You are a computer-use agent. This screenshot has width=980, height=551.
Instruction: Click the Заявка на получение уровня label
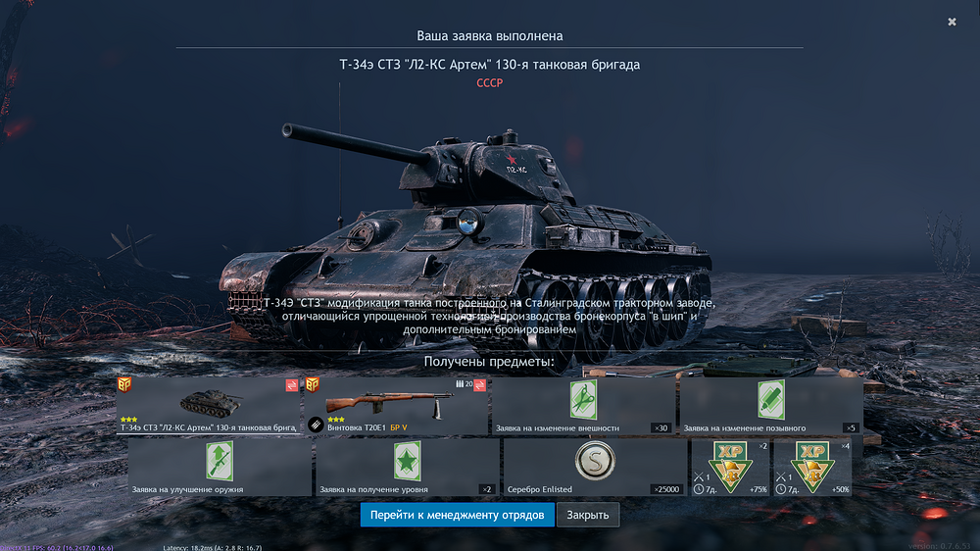[x=373, y=489]
